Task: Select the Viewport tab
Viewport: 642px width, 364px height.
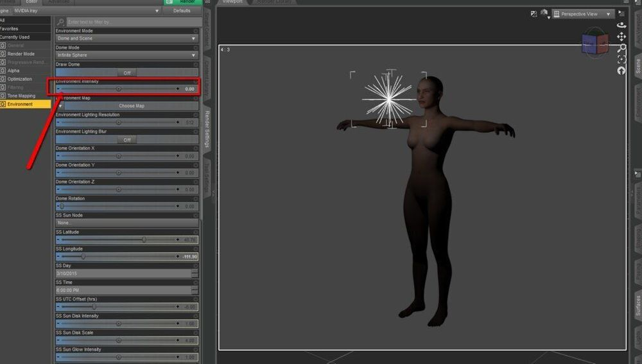Action: coord(232,2)
